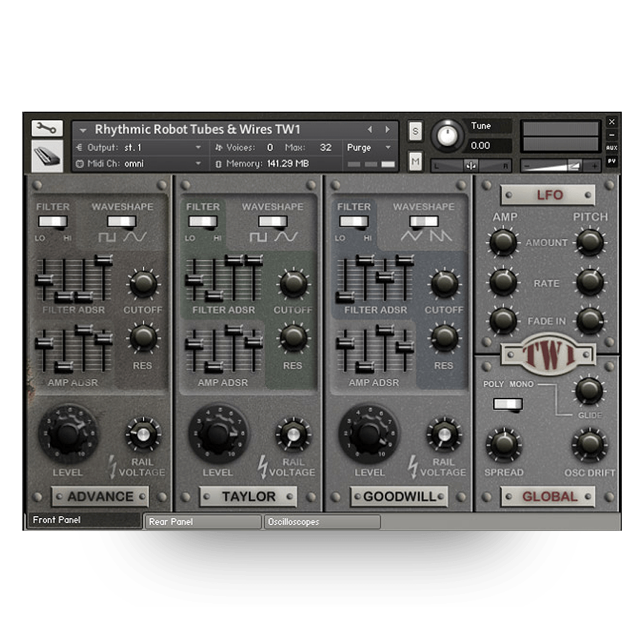Click TAYLOR LEVEL dial
Image resolution: width=644 pixels, height=644 pixels.
[x=218, y=434]
